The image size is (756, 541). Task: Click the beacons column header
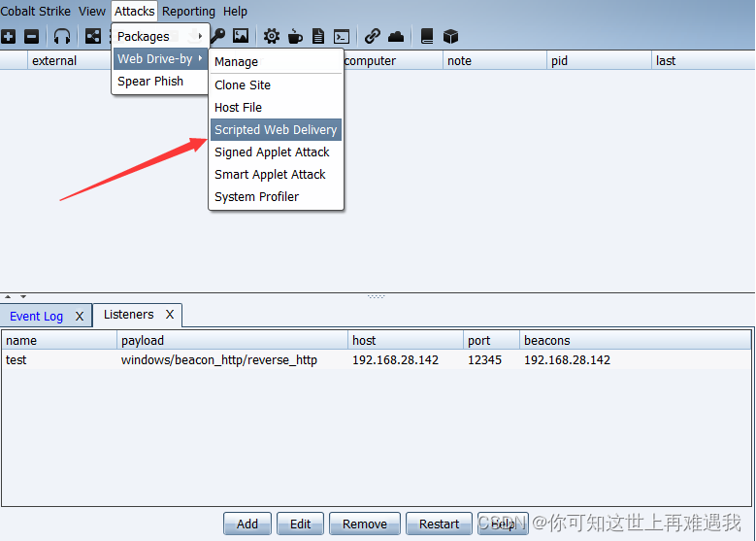[636, 340]
